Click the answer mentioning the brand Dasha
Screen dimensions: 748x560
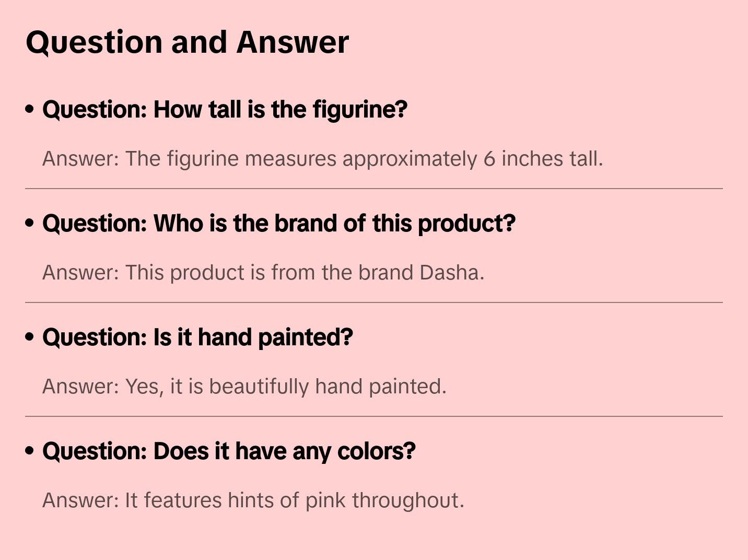(263, 273)
